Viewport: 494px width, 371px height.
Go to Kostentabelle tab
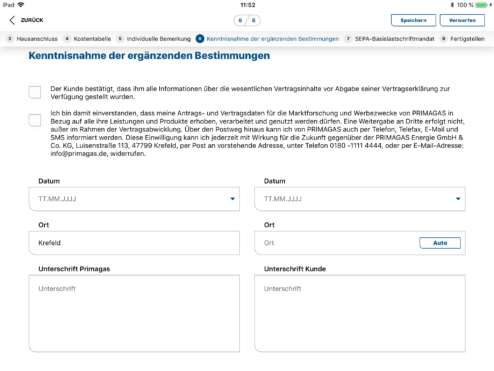coord(92,39)
